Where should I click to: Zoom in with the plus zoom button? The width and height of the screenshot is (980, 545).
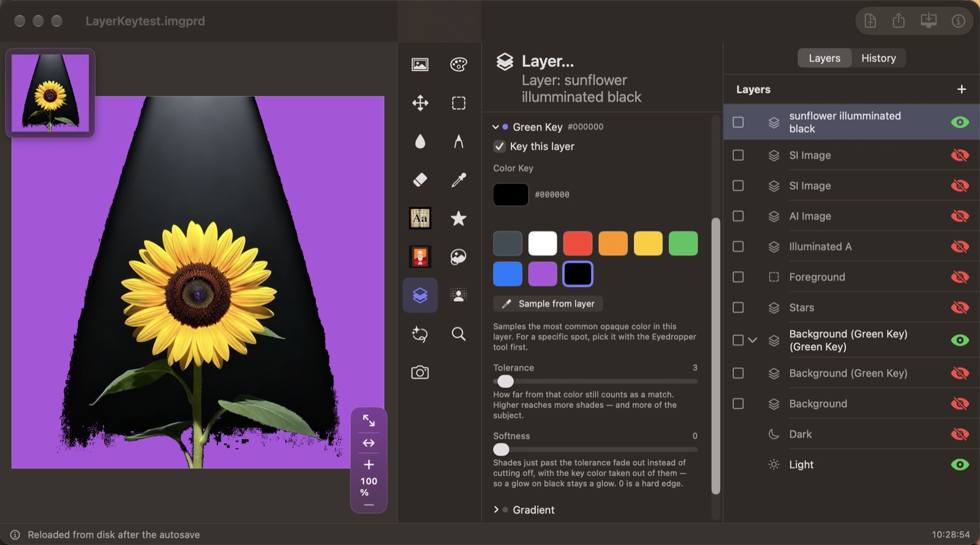coord(369,465)
